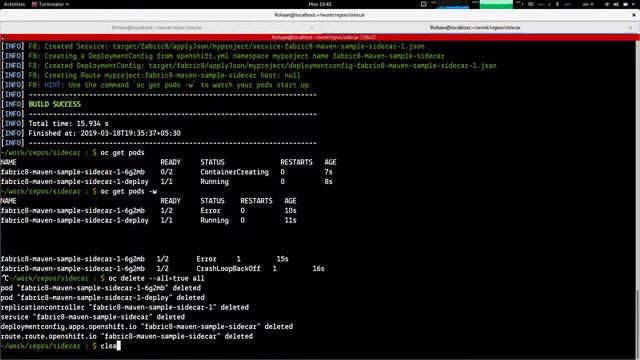Click the first 'RESTARTS' column header
This screenshot has height=360, width=640.
296,162
